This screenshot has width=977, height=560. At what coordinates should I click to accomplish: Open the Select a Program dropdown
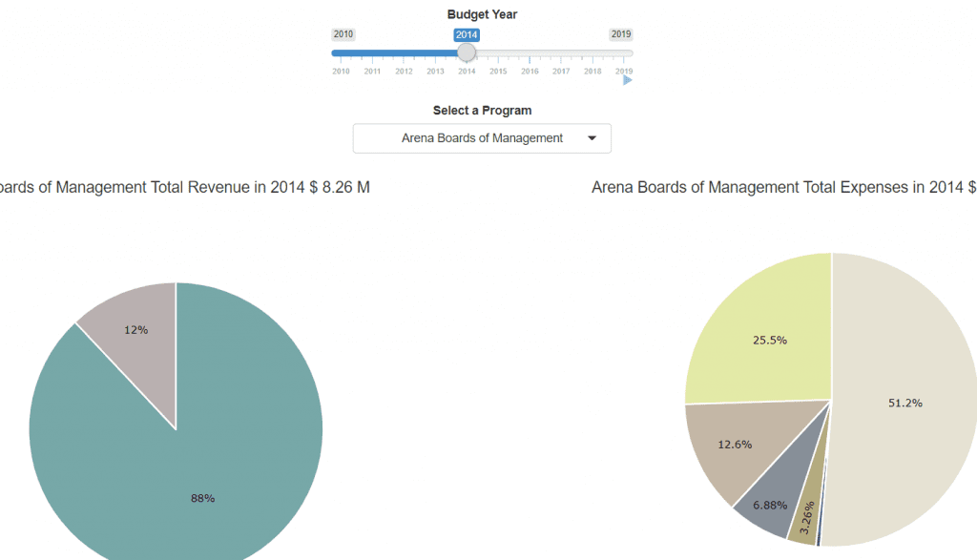(x=482, y=138)
